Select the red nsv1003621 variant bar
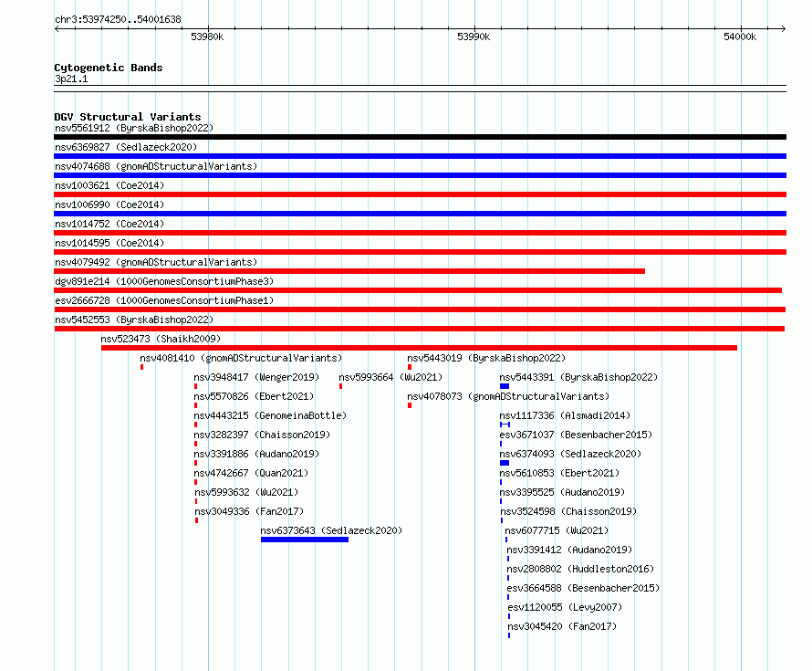The width and height of the screenshot is (812, 671). click(420, 194)
